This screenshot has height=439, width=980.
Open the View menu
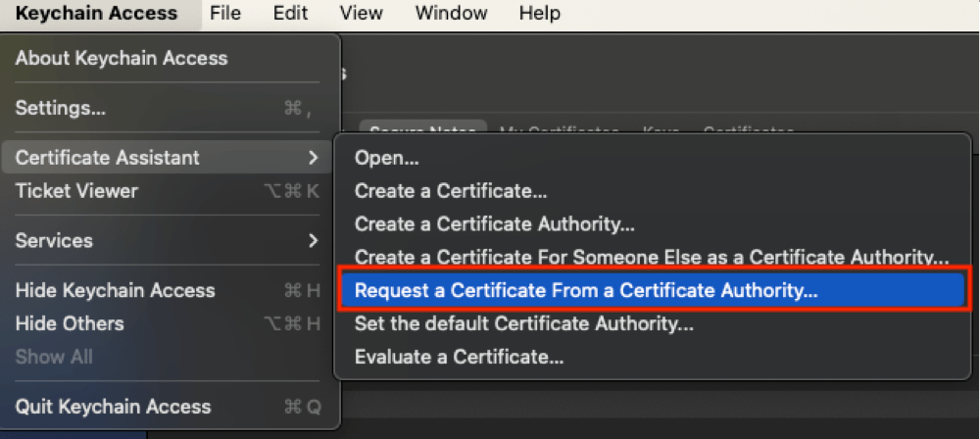[361, 13]
